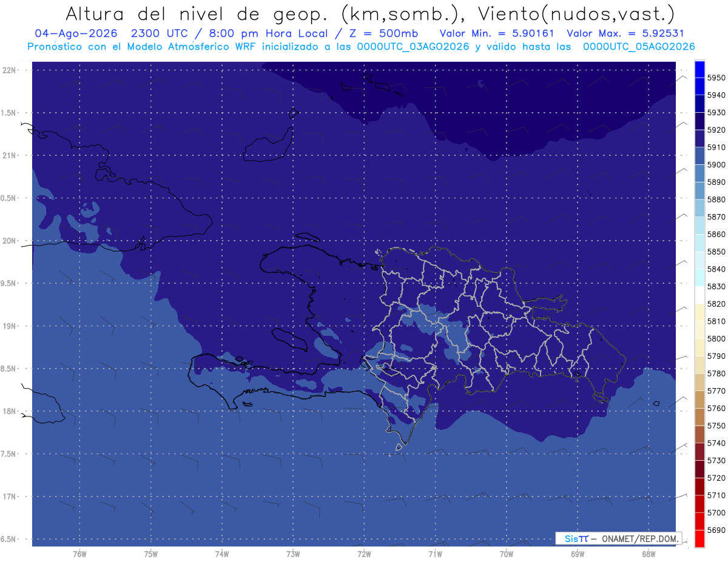
Task: Click the '5820' colorbar label
Action: (716, 304)
